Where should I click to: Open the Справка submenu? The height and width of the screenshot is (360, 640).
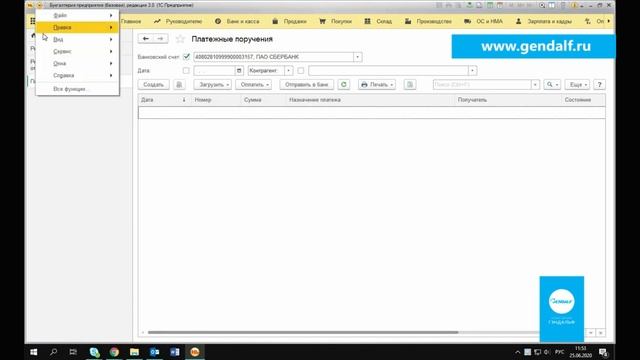coord(78,76)
